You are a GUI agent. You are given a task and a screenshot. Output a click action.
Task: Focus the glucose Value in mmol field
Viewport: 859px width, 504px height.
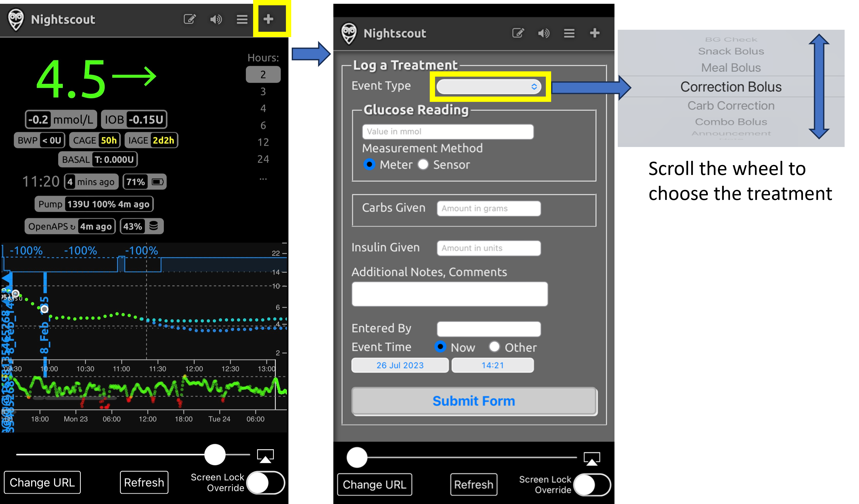coord(448,132)
